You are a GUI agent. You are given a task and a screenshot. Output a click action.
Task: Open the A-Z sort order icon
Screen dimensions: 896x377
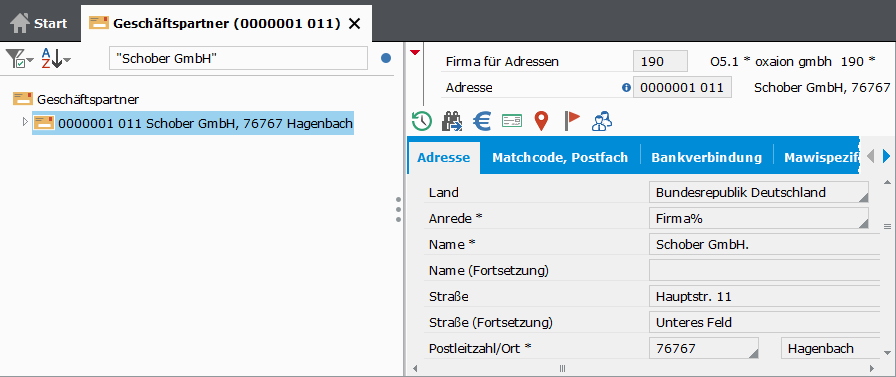55,59
